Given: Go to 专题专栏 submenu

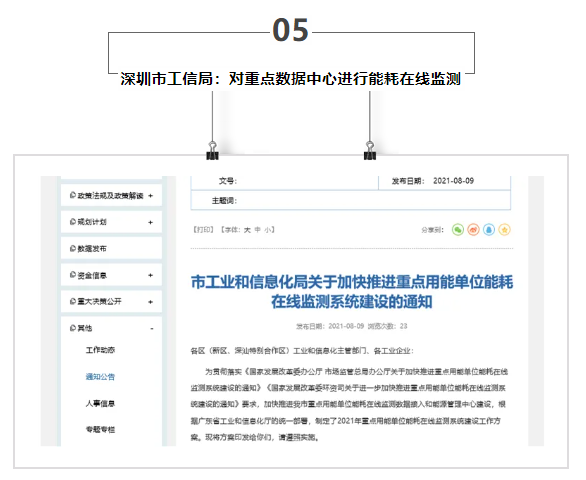Looking at the screenshot, I should click(x=100, y=429).
